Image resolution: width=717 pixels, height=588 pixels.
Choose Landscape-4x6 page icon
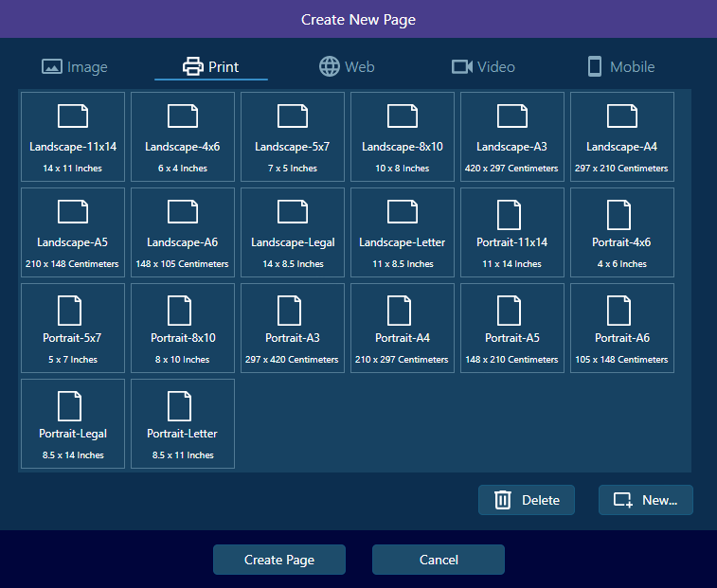point(183,116)
